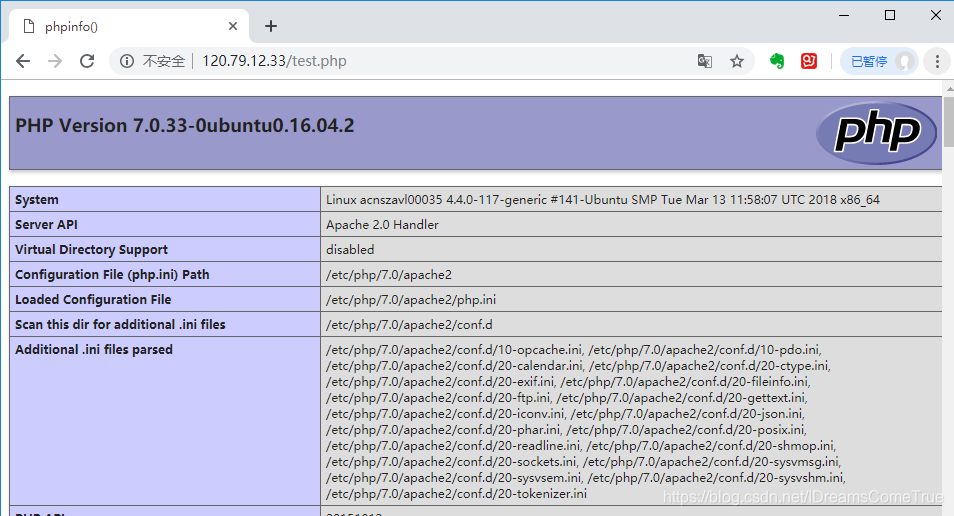Click the System row label
The width and height of the screenshot is (954, 516).
37,200
